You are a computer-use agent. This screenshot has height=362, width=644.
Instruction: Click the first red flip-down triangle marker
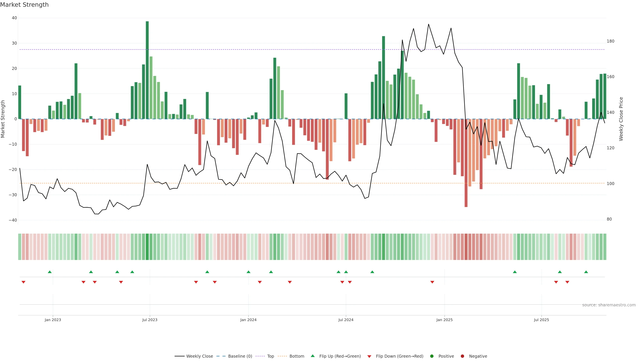23,282
